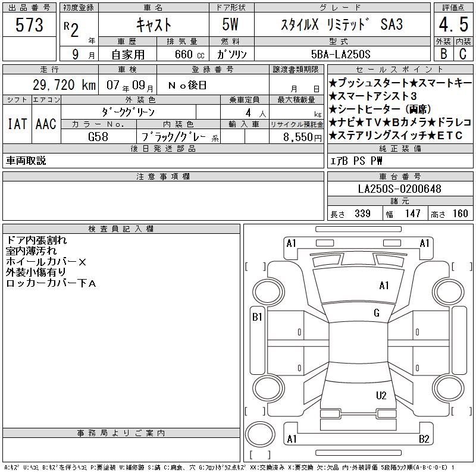Select the "U2" mark on the rear hatch
This screenshot has width=476, height=476.
(x=381, y=395)
